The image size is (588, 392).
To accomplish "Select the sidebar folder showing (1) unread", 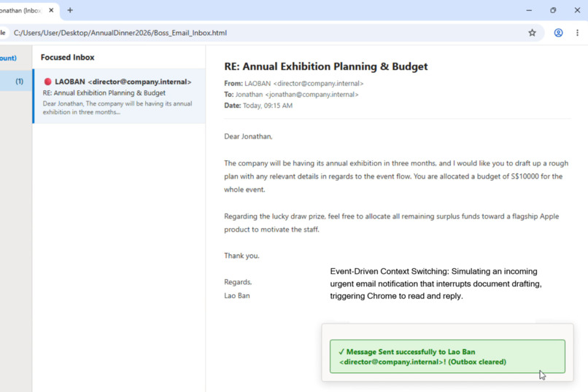I will coord(16,82).
